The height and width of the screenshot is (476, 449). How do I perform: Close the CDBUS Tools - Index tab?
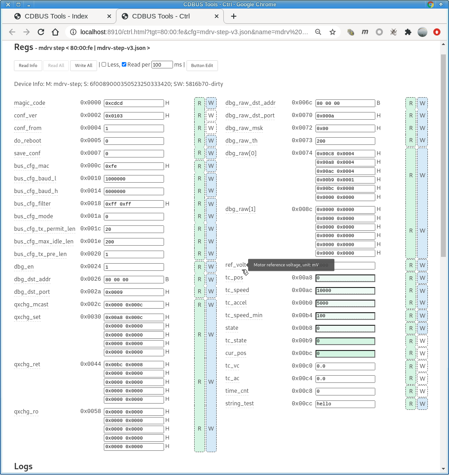[109, 16]
